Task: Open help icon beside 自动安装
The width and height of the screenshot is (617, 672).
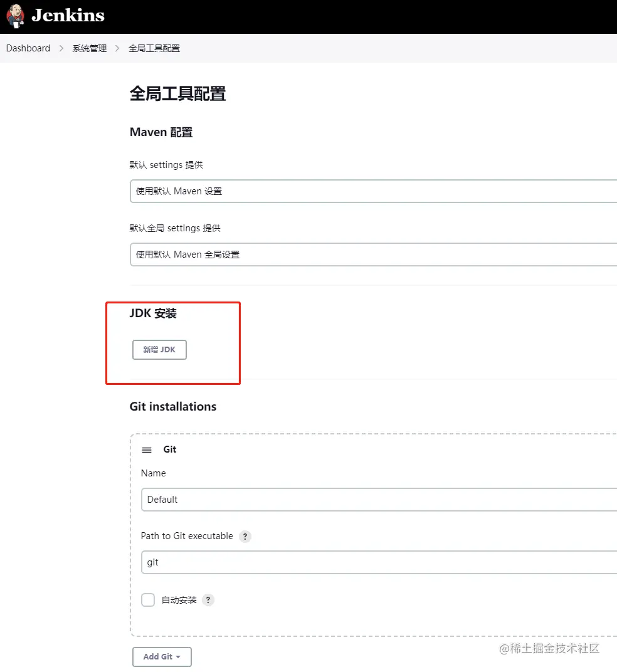Action: pyautogui.click(x=208, y=599)
